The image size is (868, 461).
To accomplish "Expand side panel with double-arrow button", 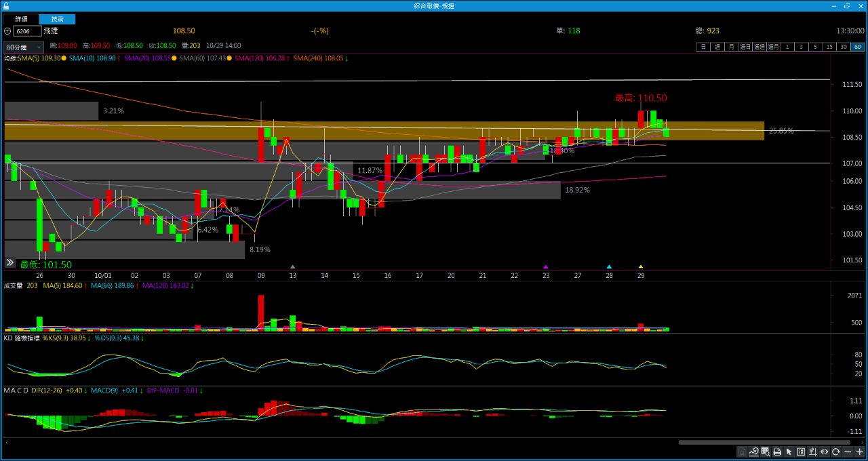I will tap(10, 262).
